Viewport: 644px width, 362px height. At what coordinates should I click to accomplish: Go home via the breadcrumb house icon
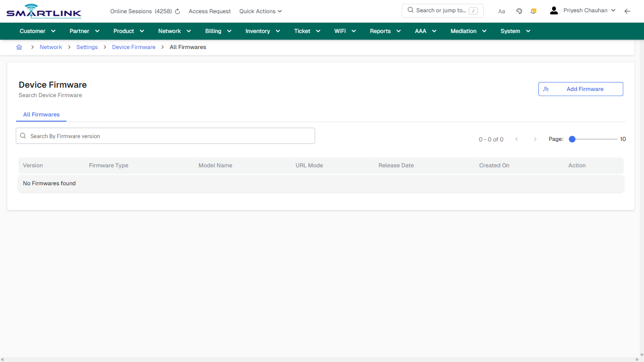tap(19, 47)
